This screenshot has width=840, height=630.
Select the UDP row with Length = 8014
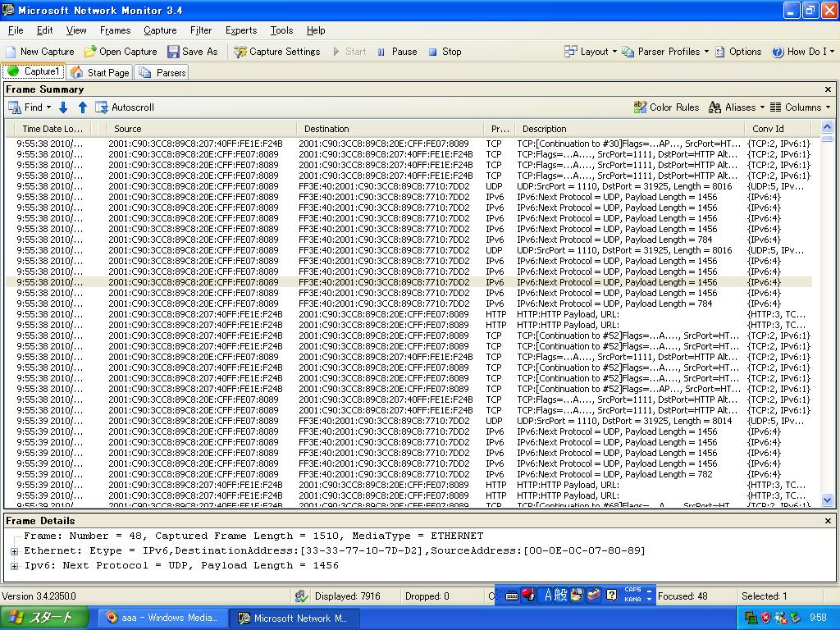tap(409, 421)
